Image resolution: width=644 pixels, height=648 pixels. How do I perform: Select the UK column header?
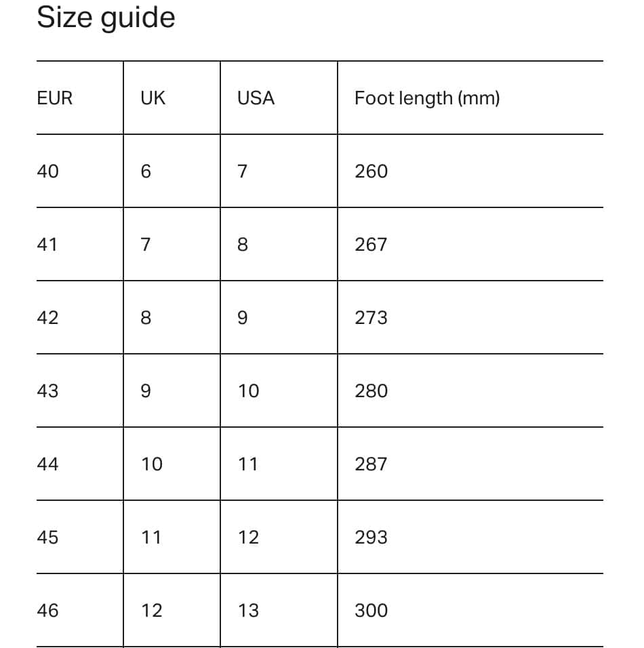(153, 98)
